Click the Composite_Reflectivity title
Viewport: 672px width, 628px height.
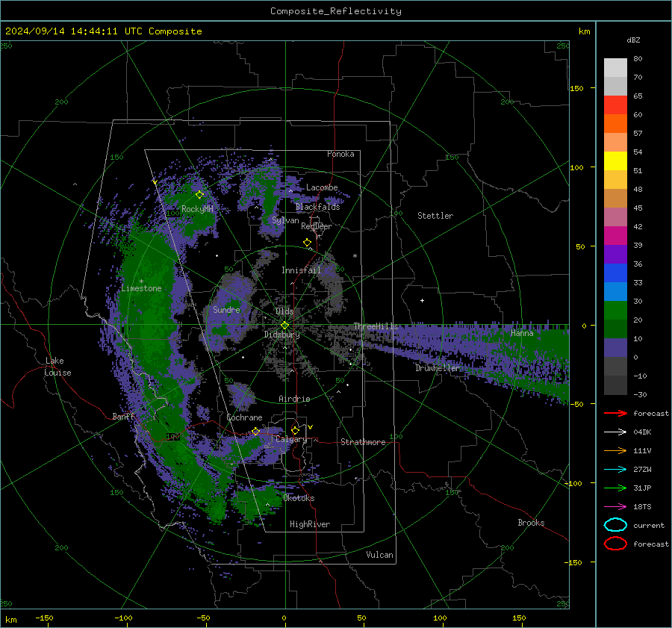335,11
